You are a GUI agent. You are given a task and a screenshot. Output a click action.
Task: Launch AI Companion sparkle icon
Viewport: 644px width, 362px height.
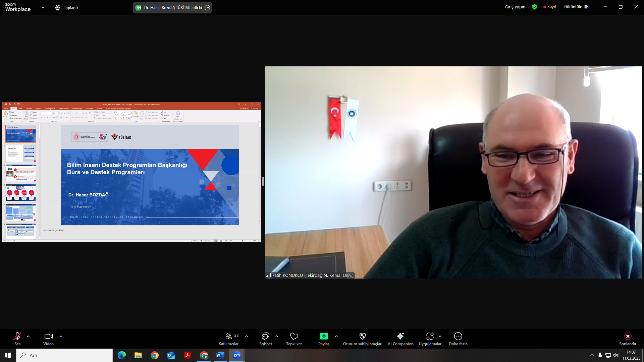400,336
